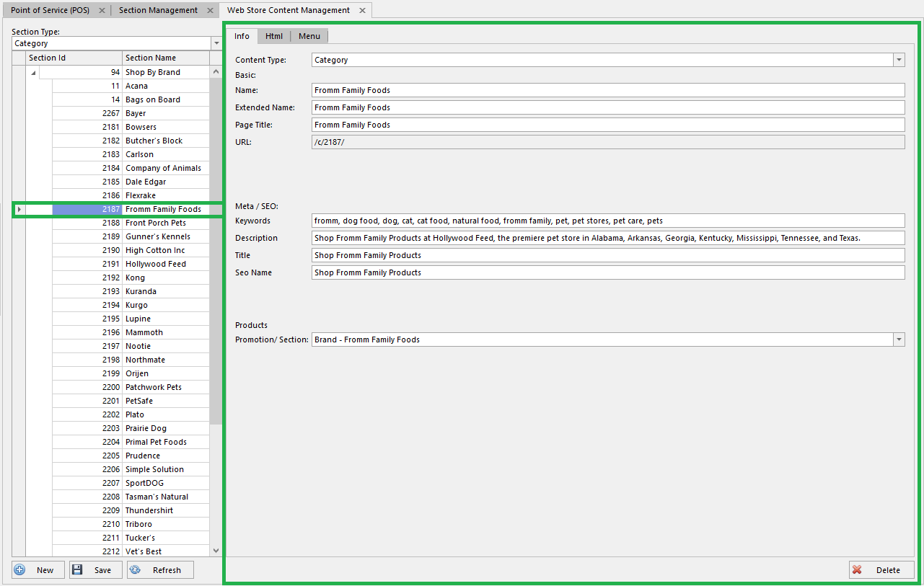Select the Orijen row
Image resolution: width=924 pixels, height=586 pixels.
(131, 373)
